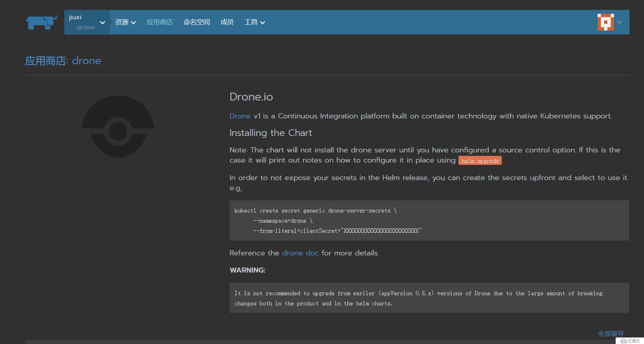Open the drone doc link

pyautogui.click(x=300, y=253)
